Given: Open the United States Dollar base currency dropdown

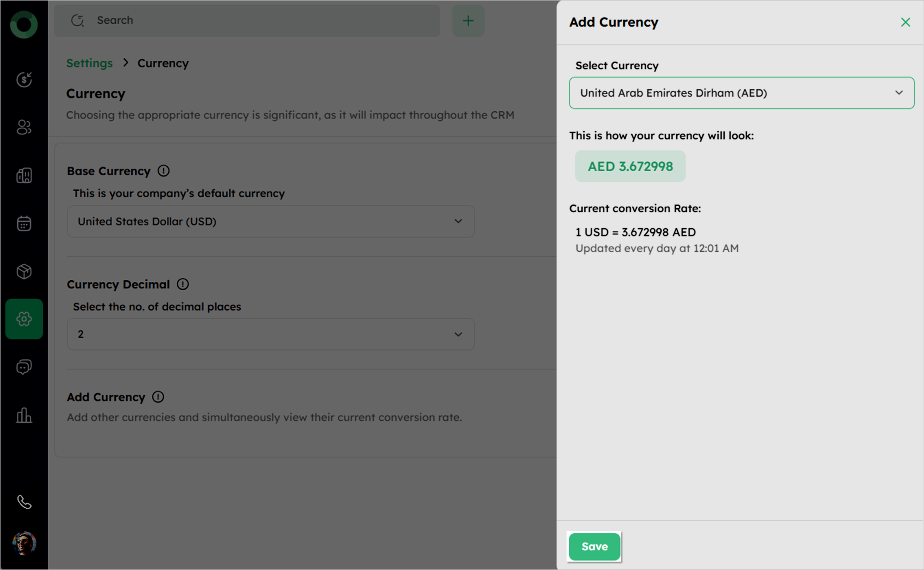Looking at the screenshot, I should pyautogui.click(x=270, y=221).
